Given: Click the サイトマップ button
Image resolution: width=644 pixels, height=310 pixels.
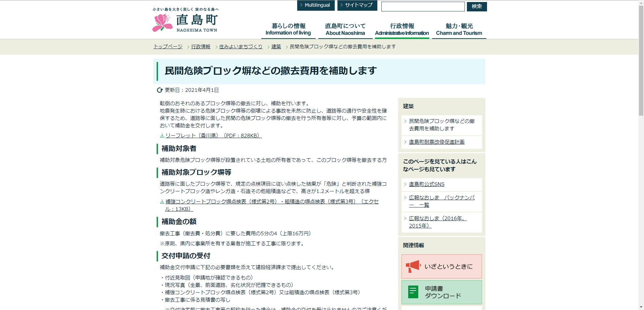Looking at the screenshot, I should tap(358, 5).
